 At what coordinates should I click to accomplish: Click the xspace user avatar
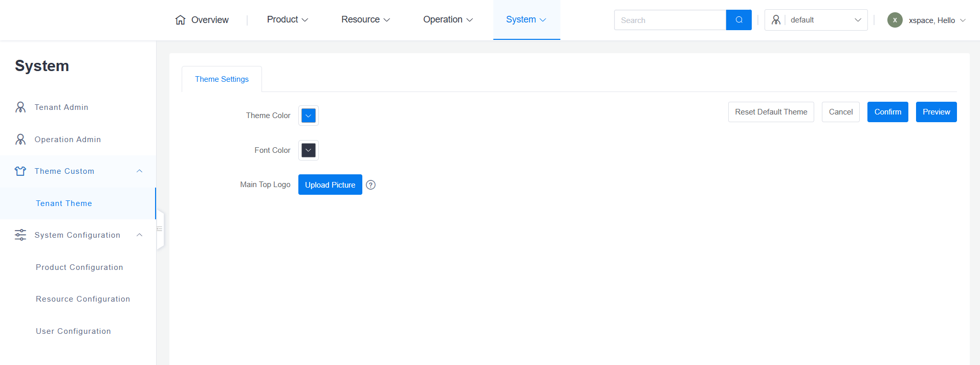coord(895,20)
